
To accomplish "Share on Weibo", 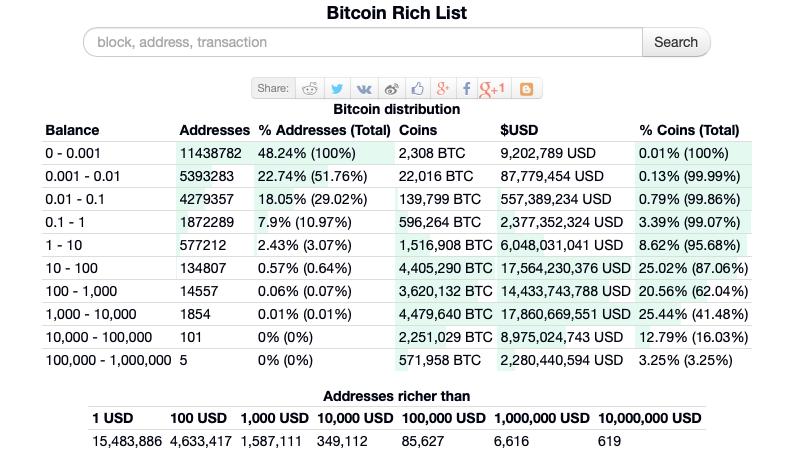I will click(x=391, y=88).
